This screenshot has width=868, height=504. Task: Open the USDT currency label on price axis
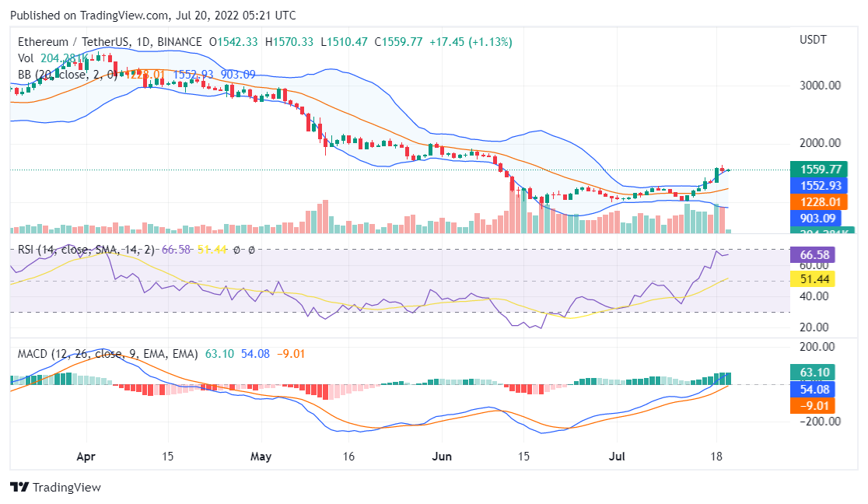tap(813, 40)
